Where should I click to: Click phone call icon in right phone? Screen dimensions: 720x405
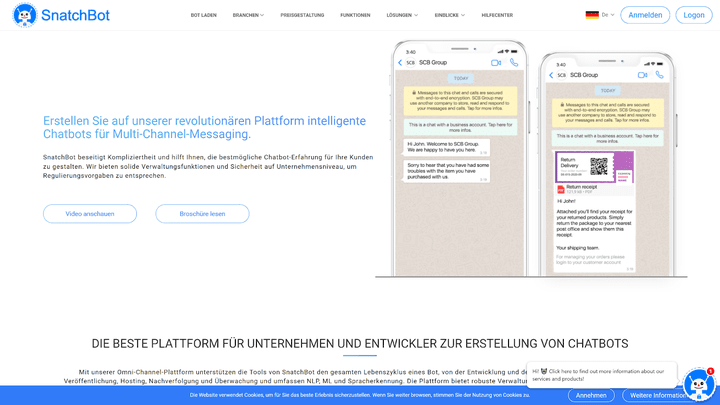(660, 75)
